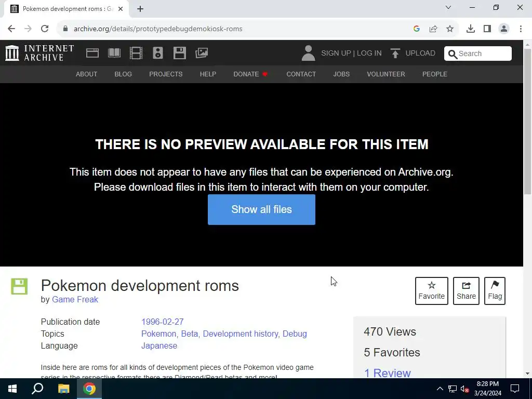Open the ABOUT menu item
The height and width of the screenshot is (399, 532).
click(x=87, y=74)
